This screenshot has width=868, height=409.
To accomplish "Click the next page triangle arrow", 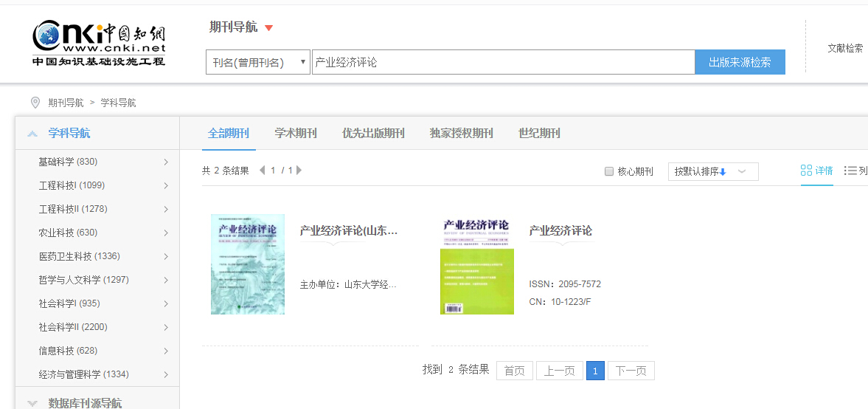I will point(299,170).
